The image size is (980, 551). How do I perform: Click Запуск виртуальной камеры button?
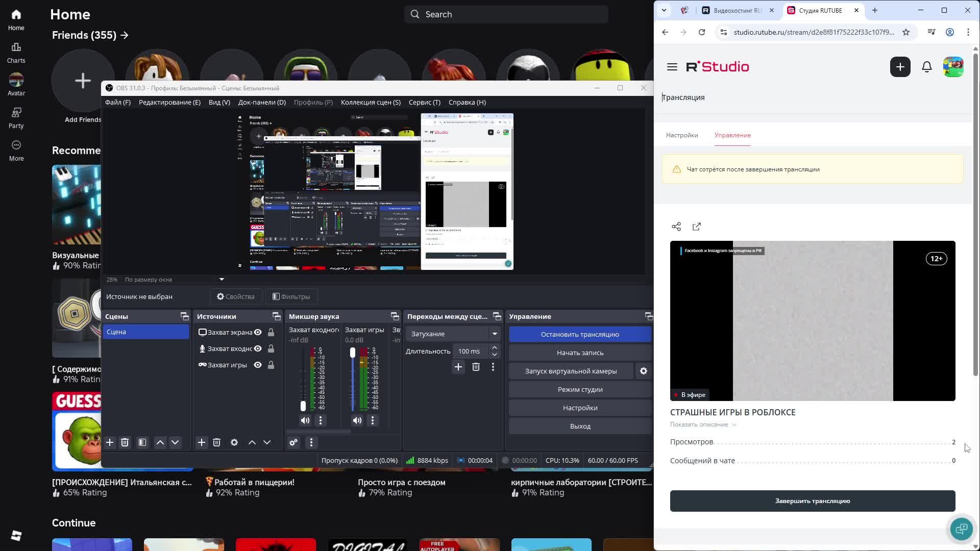571,371
